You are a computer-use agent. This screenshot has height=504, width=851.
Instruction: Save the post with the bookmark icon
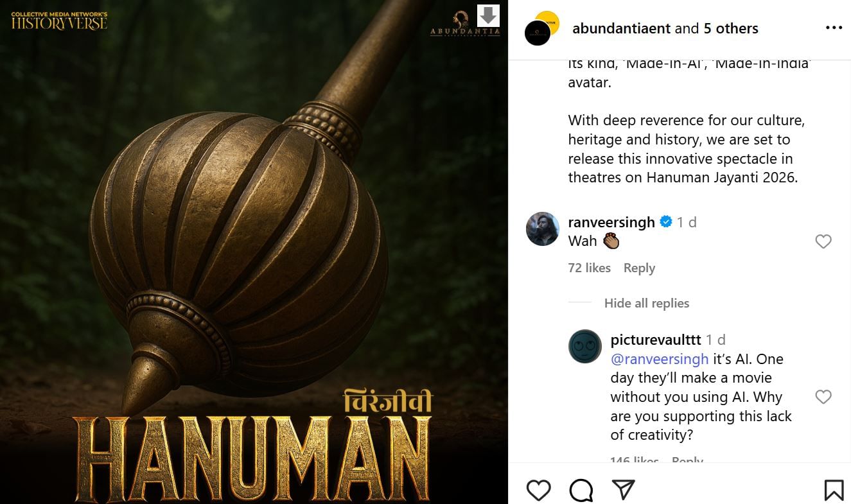point(834,490)
